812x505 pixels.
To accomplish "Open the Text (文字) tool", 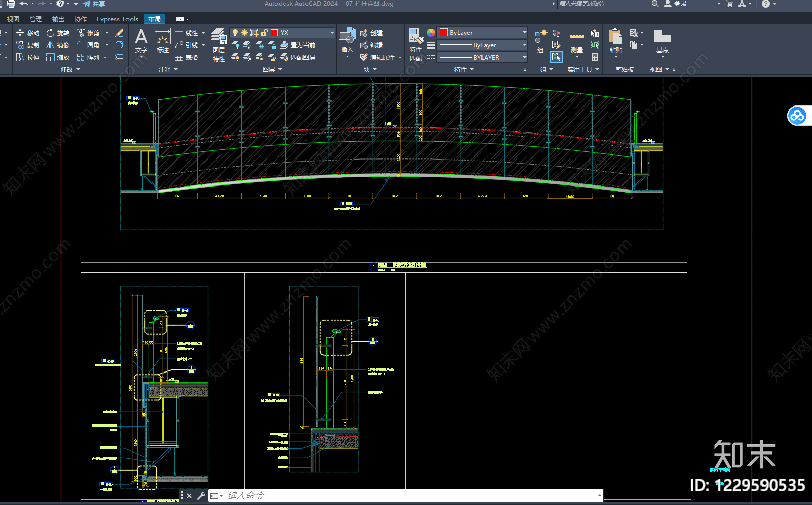I will tap(141, 41).
